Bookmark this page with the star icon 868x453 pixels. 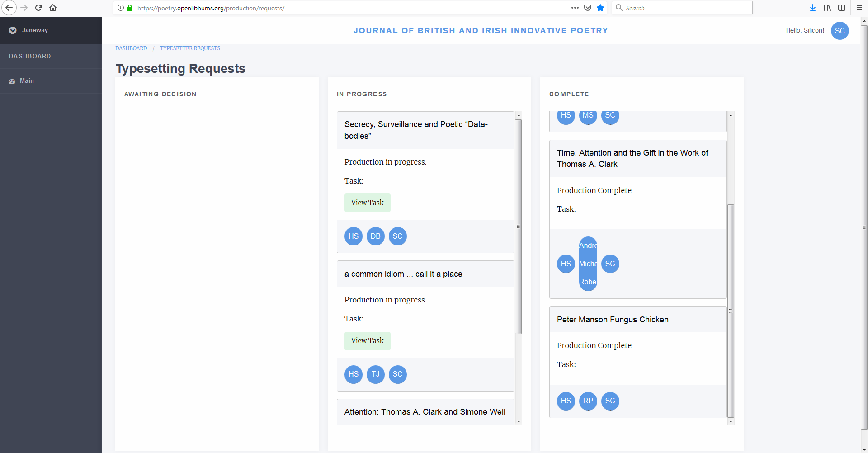coord(600,8)
